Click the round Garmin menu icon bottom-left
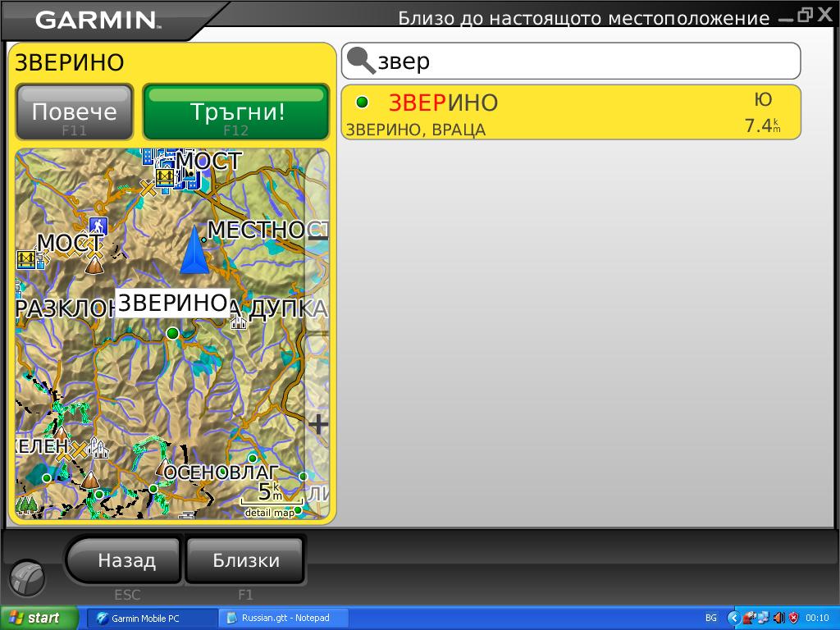Viewport: 840px width, 630px height. point(27,577)
